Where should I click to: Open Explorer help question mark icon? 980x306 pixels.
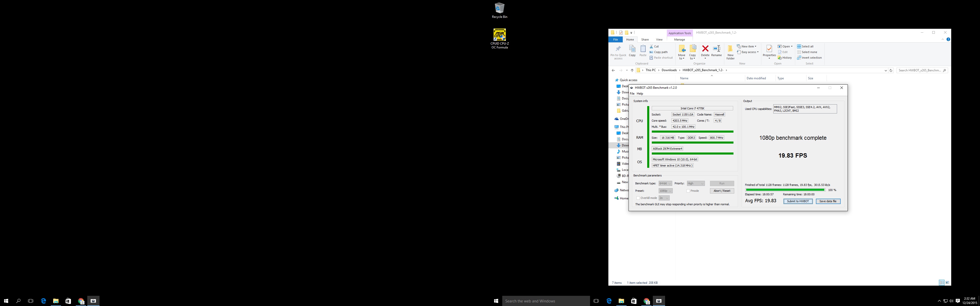(948, 40)
